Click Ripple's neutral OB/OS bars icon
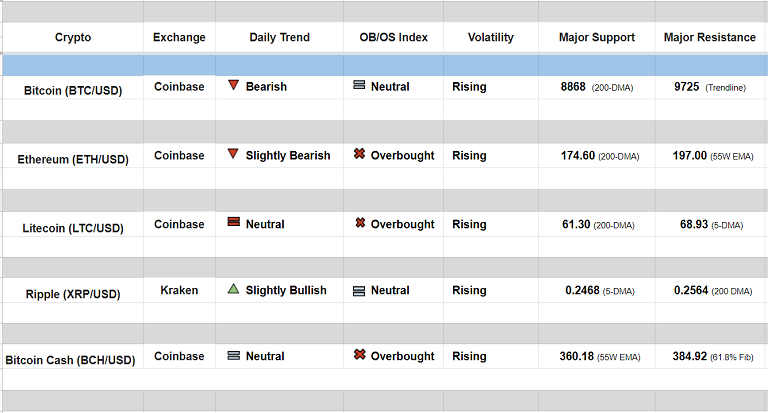This screenshot has height=413, width=768. point(359,291)
